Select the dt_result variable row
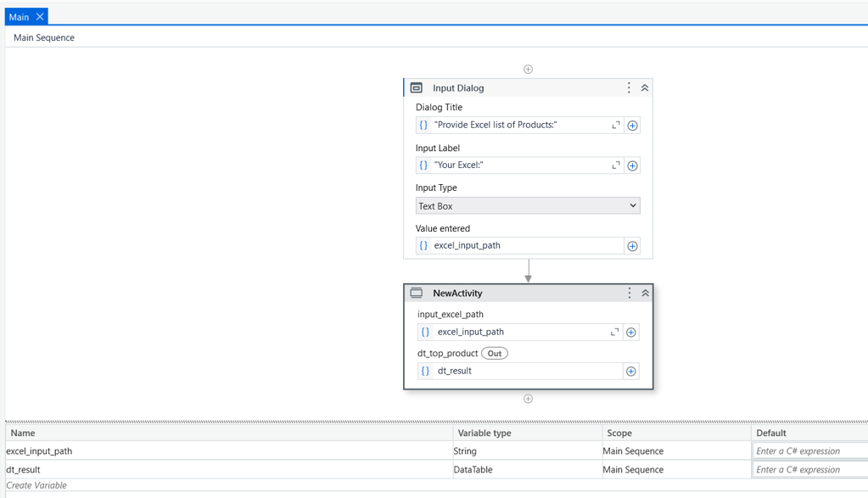Image resolution: width=868 pixels, height=498 pixels. (436, 470)
